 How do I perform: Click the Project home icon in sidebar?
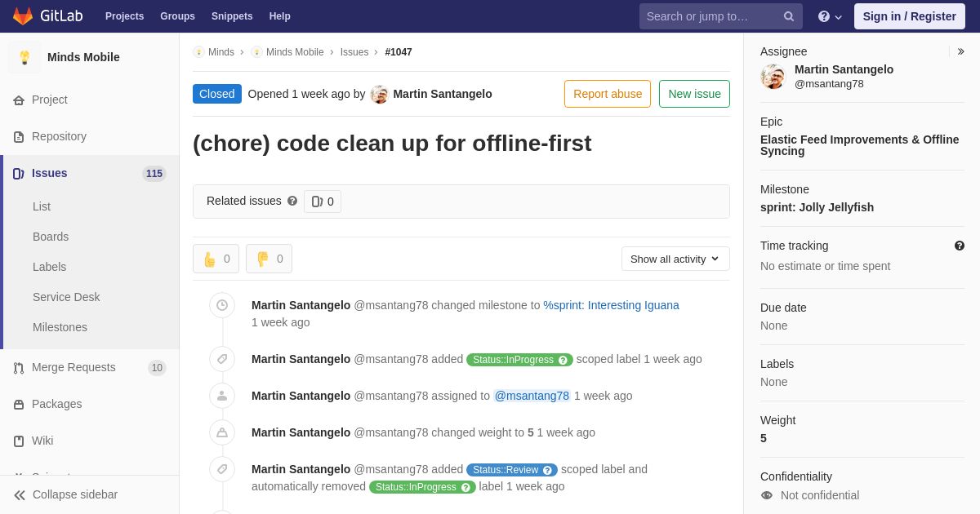click(x=19, y=100)
